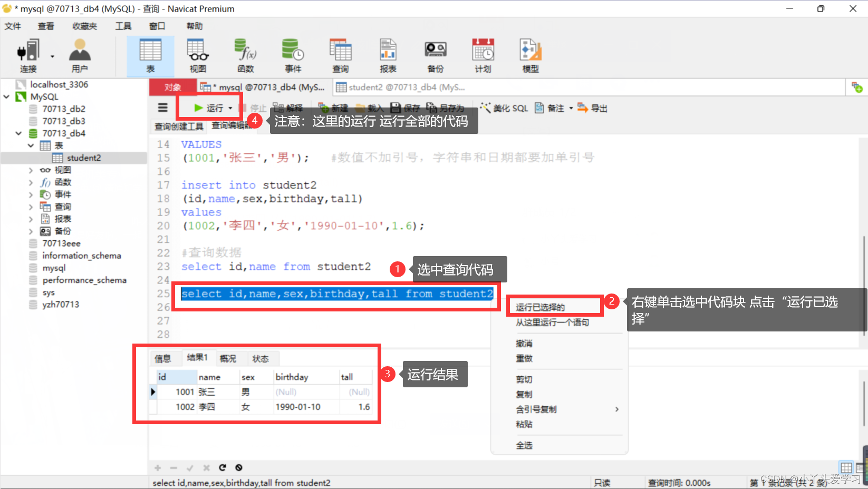Click the 保存 save button

coord(405,108)
